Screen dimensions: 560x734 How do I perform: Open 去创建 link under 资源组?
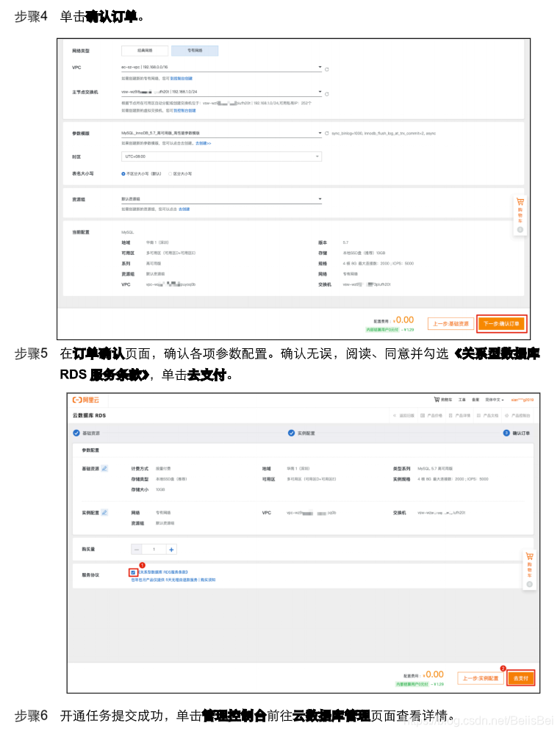[x=184, y=209]
